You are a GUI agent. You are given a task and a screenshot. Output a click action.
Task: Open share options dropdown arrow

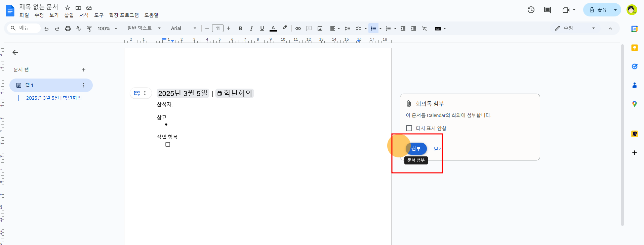615,10
